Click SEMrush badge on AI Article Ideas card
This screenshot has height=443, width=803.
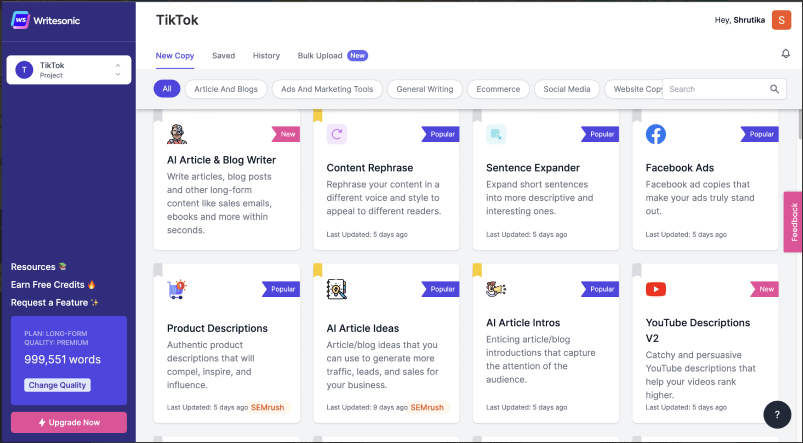click(427, 407)
